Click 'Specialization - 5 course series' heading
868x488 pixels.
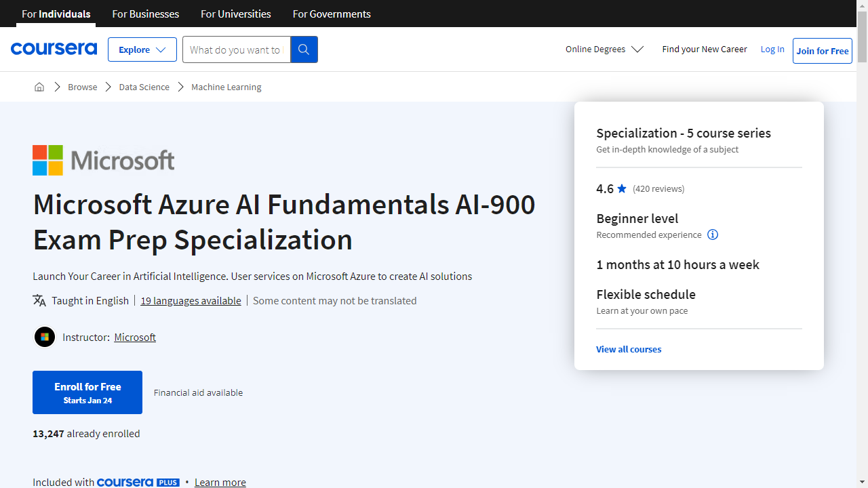(684, 133)
